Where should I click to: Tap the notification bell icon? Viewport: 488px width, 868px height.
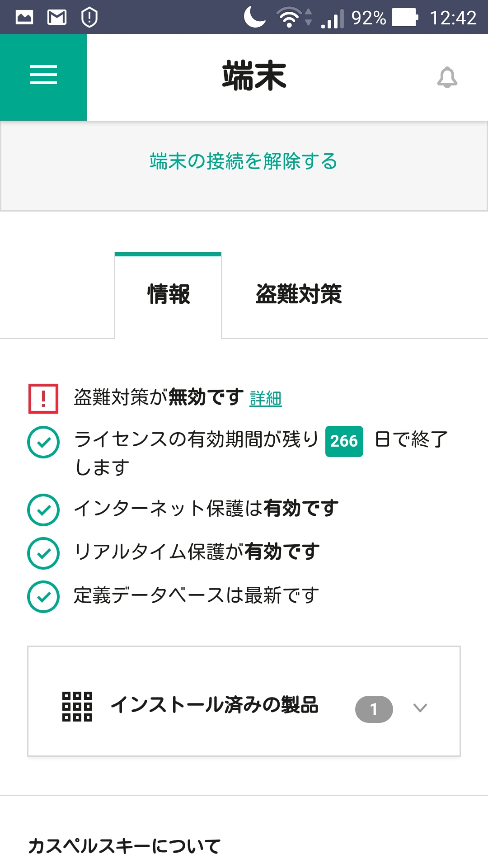(447, 77)
